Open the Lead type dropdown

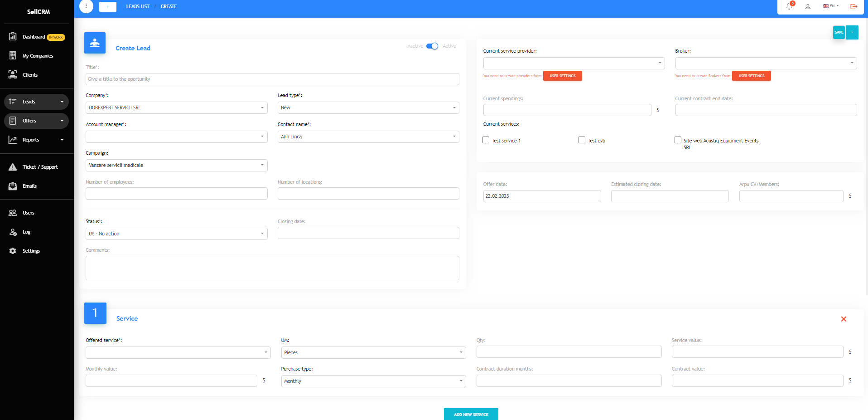368,107
